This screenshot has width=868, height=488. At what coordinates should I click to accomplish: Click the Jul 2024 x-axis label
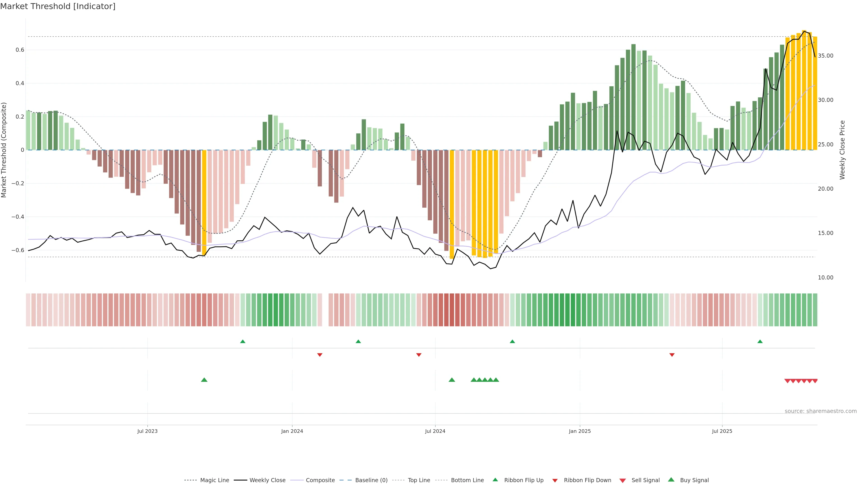click(x=435, y=431)
